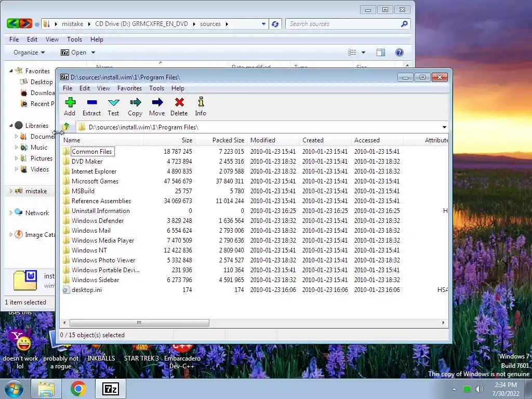
Task: Click the back arrow in Explorer window
Action: pyautogui.click(x=13, y=23)
